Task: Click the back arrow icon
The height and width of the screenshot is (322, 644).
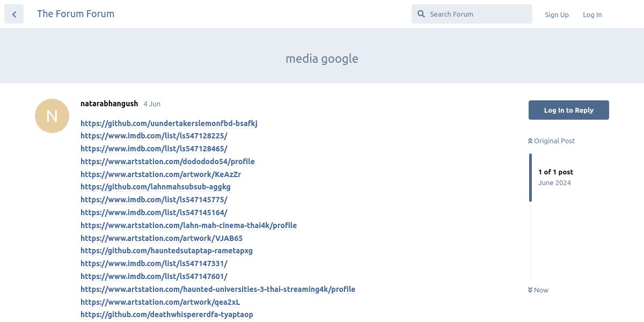Action: [14, 14]
